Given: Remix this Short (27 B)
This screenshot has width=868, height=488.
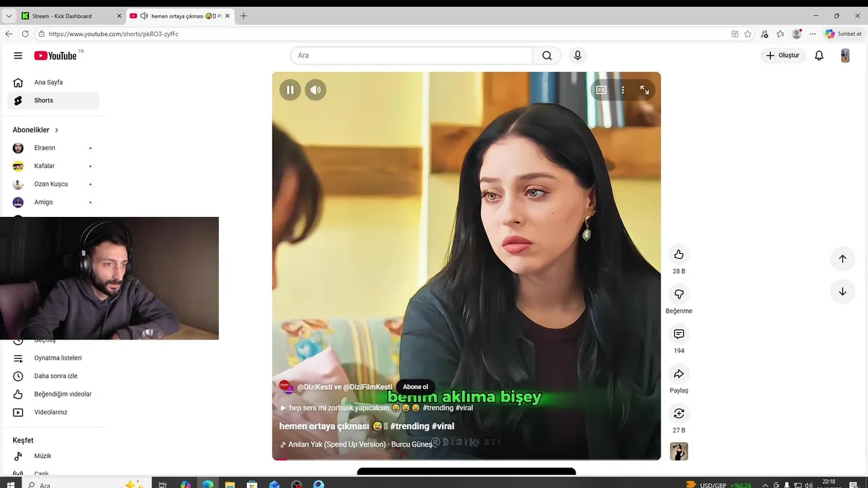Looking at the screenshot, I should 679,413.
